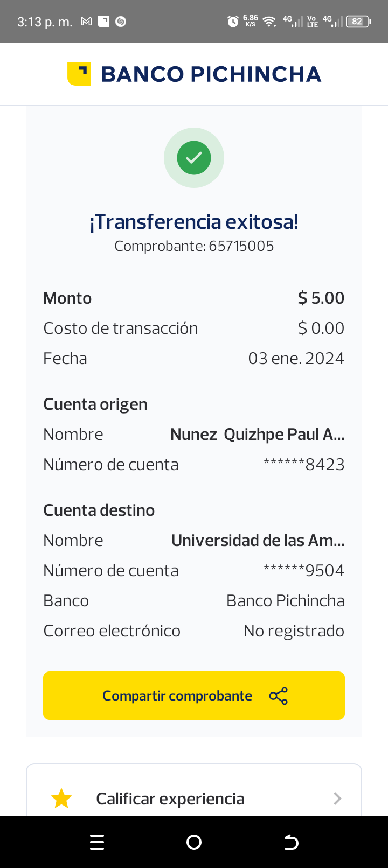Tap the BANCO PICHINCHA header title
The width and height of the screenshot is (388, 868).
pos(211,74)
